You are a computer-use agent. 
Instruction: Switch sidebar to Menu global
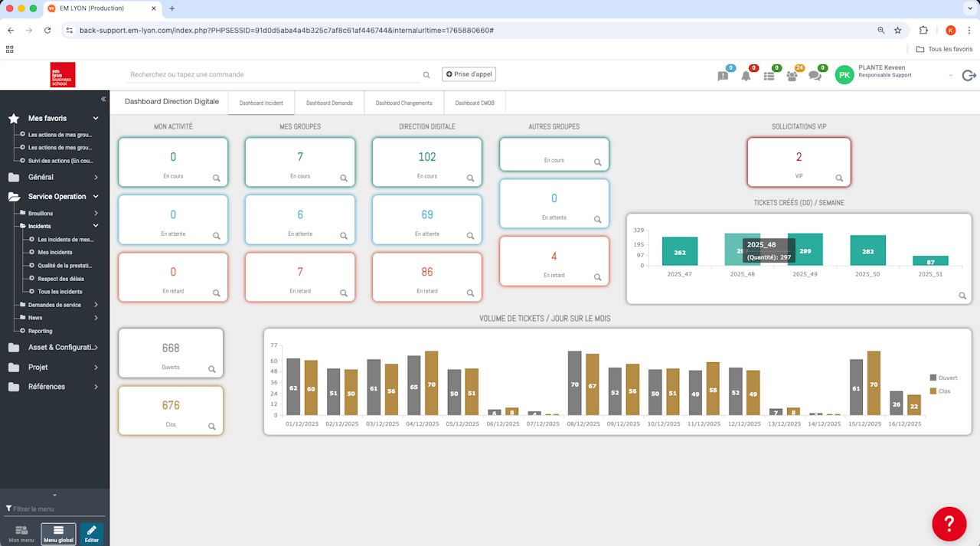coord(58,534)
